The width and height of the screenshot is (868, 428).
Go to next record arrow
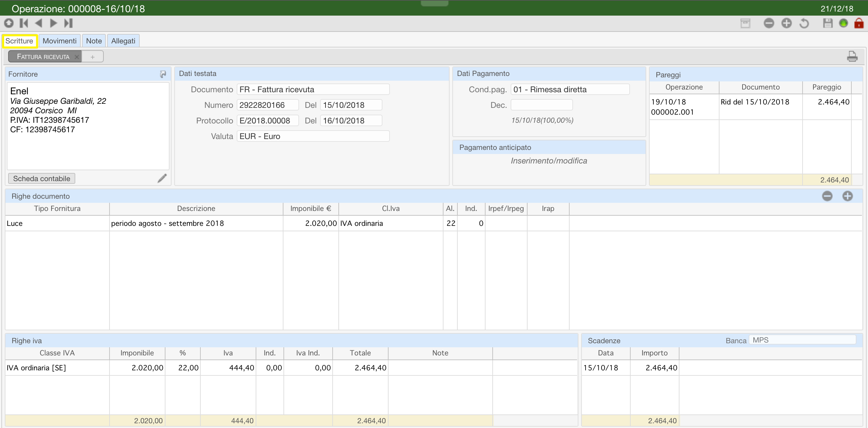[x=53, y=23]
